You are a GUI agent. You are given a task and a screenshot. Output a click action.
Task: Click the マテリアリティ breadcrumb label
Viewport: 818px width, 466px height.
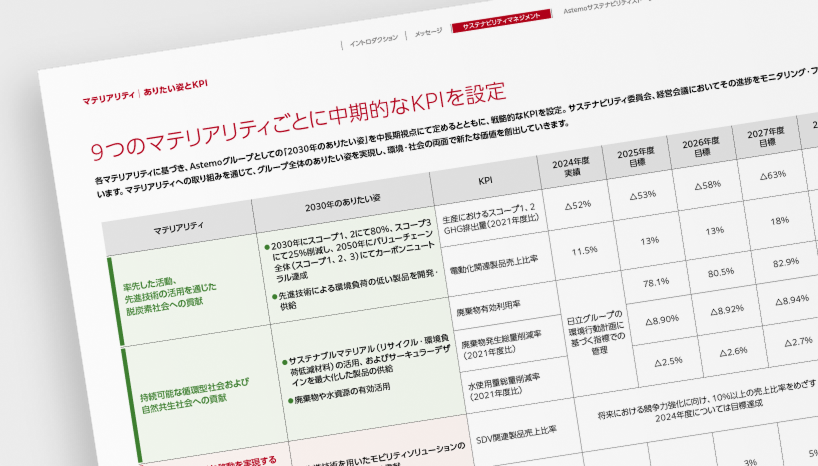109,96
